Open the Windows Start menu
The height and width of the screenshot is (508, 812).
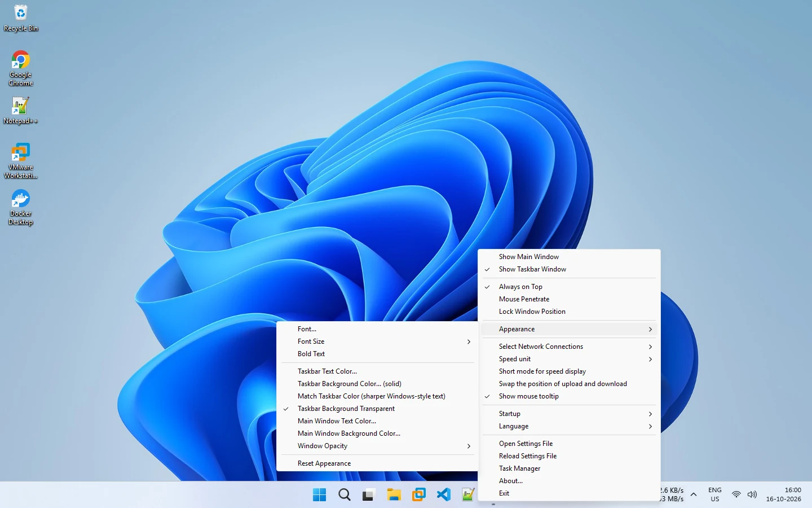pos(319,495)
